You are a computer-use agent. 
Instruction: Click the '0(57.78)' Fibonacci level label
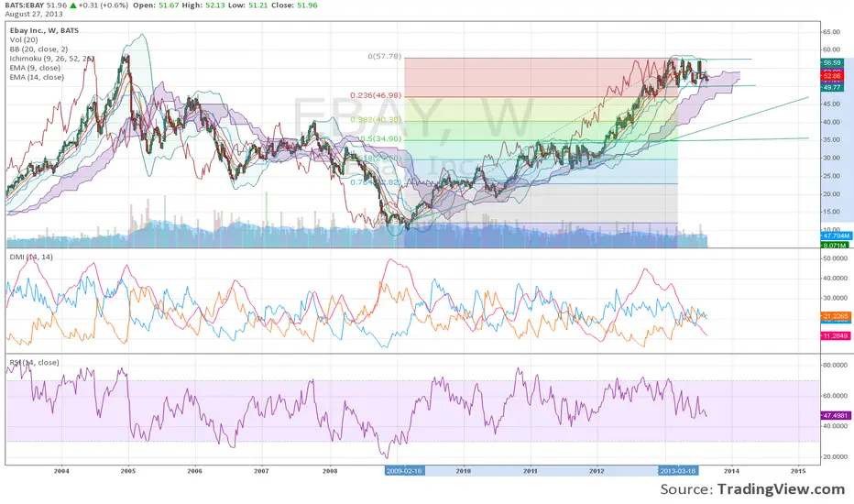click(x=385, y=56)
